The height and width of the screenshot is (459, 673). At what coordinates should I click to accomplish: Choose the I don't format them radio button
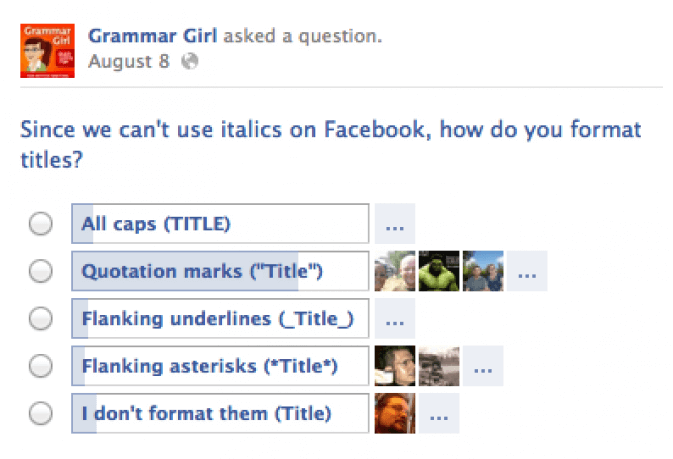pos(41,413)
